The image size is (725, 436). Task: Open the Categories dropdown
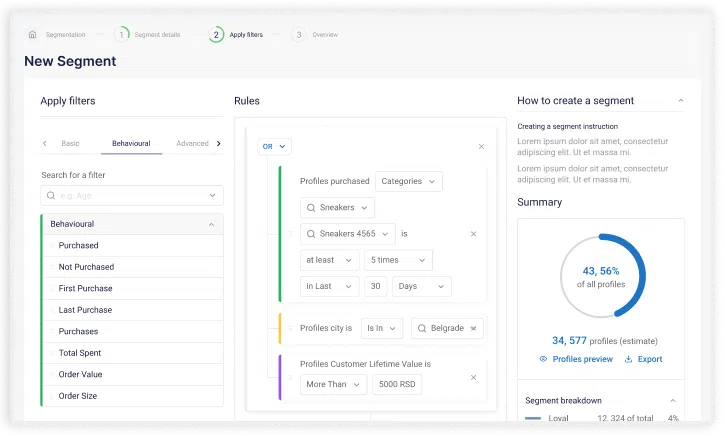(x=409, y=181)
